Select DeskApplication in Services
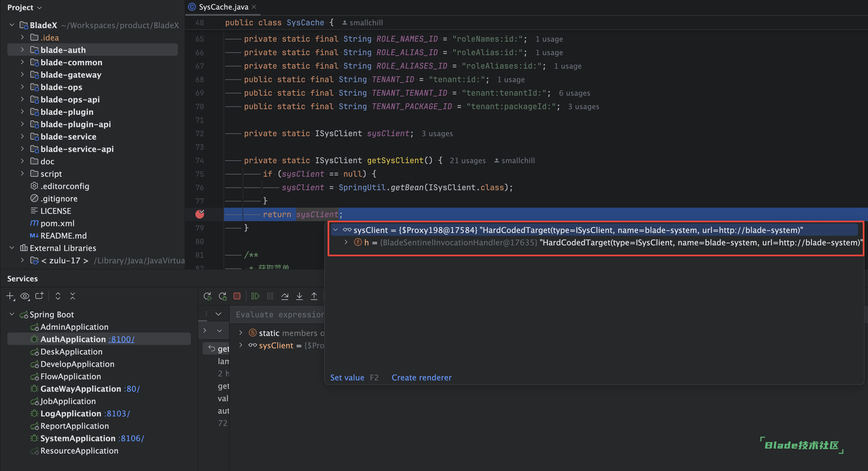 (71, 351)
